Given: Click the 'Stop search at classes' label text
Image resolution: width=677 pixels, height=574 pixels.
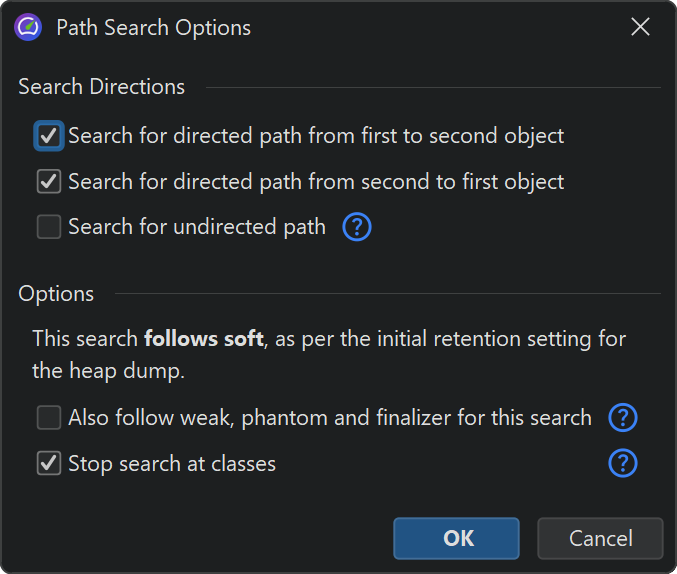Looking at the screenshot, I should click(172, 464).
